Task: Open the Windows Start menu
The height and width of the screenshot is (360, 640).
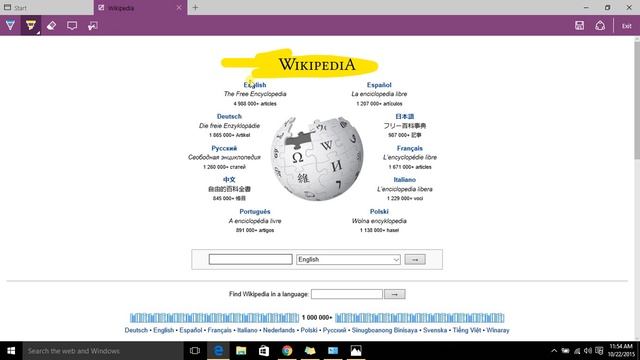Action: 11,351
